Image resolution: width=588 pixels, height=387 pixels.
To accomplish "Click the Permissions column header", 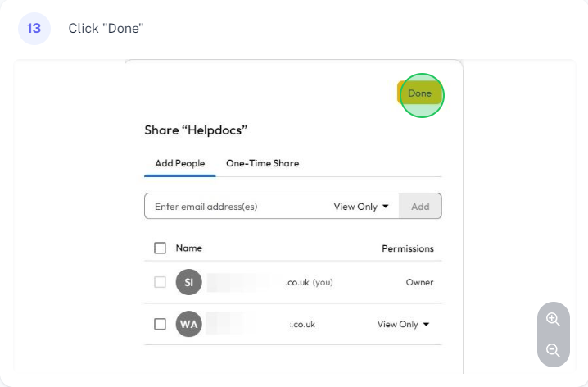I will 408,248.
